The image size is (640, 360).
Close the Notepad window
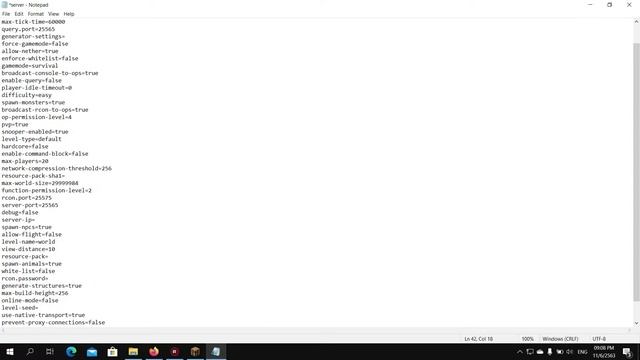[629, 5]
